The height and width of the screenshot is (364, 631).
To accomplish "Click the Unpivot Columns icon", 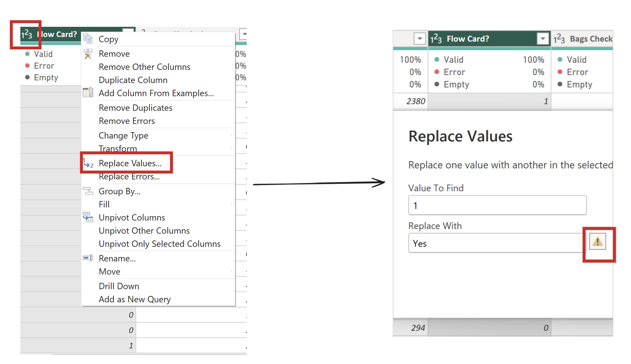I will click(x=88, y=217).
